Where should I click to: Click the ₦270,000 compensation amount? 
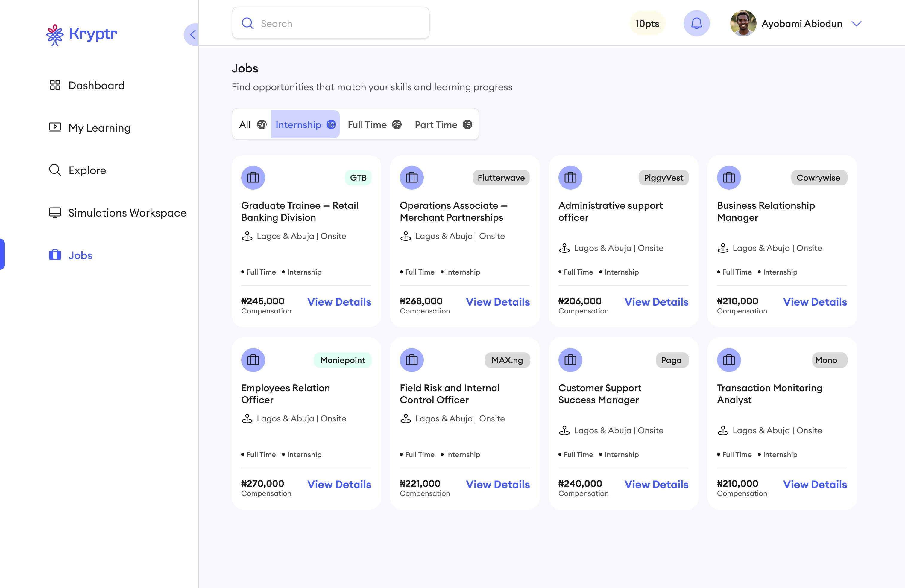(x=263, y=484)
